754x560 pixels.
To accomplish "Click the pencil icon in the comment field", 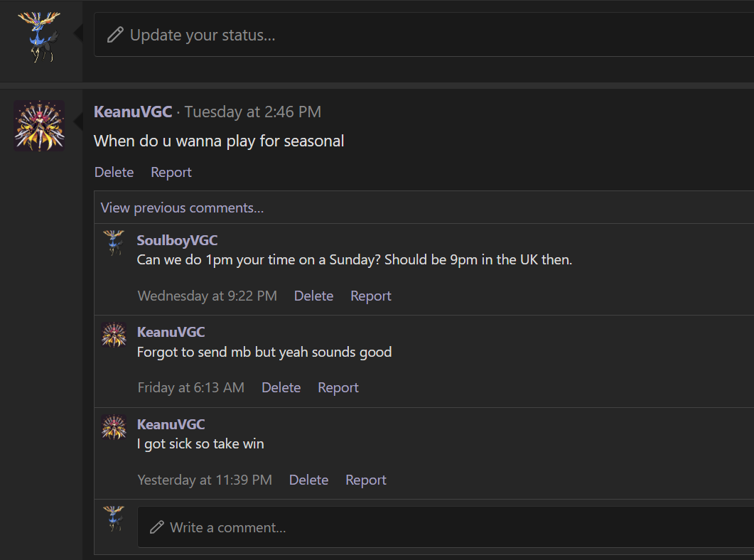I will (156, 527).
